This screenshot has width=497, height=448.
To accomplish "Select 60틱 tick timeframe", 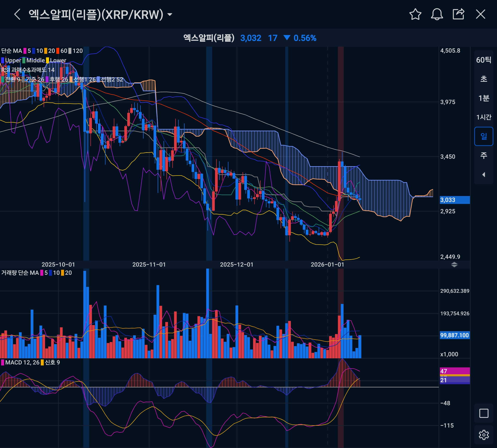I will click(x=484, y=60).
